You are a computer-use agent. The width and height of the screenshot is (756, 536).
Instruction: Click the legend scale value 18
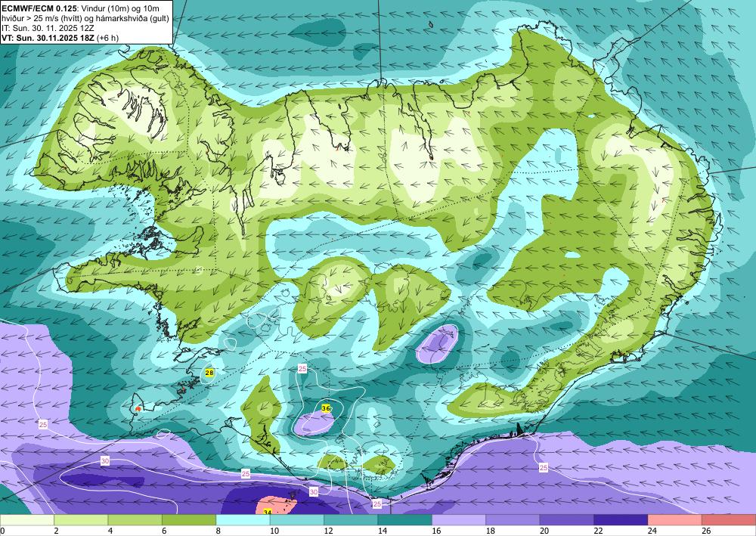[491, 531]
